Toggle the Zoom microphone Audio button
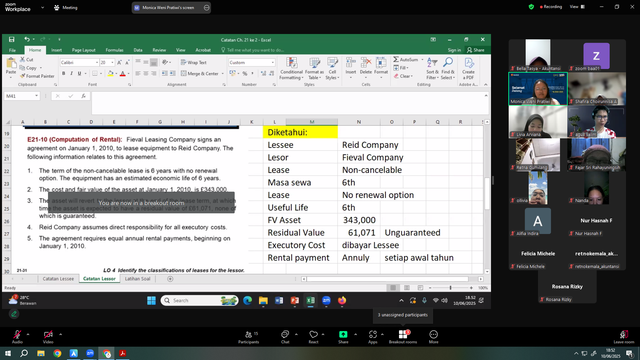 pos(17,337)
